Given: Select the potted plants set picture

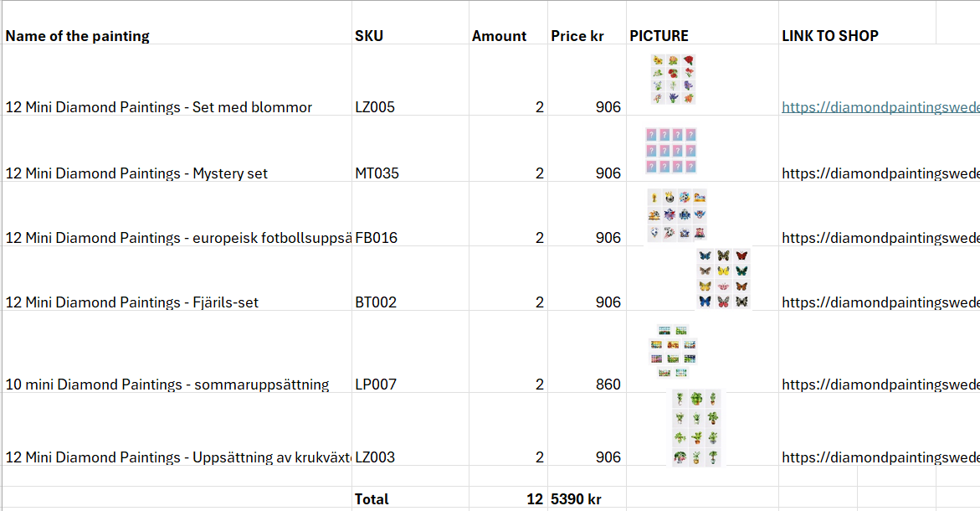Looking at the screenshot, I should click(x=696, y=427).
